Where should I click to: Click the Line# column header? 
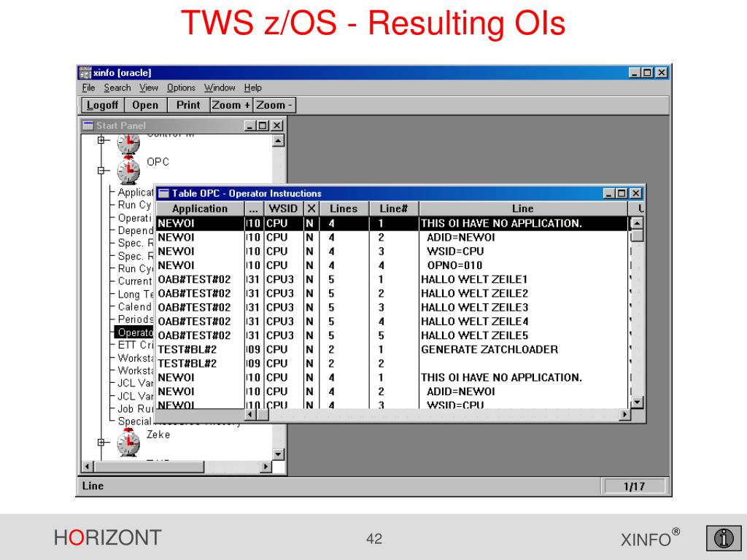pos(394,209)
